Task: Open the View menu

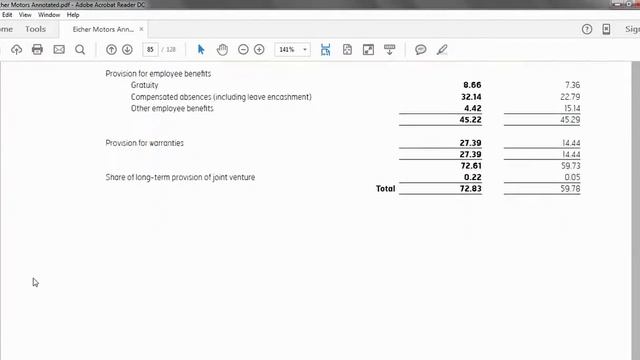Action: point(25,15)
